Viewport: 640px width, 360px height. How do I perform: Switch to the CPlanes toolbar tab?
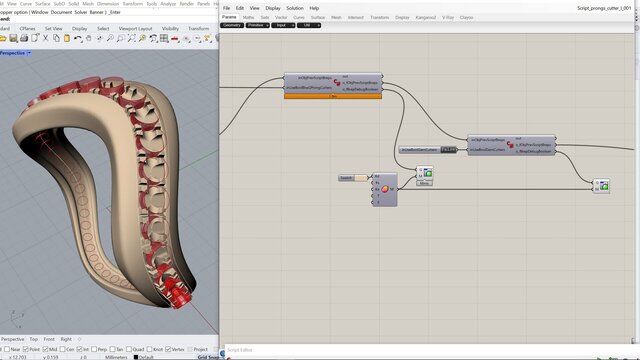27,29
